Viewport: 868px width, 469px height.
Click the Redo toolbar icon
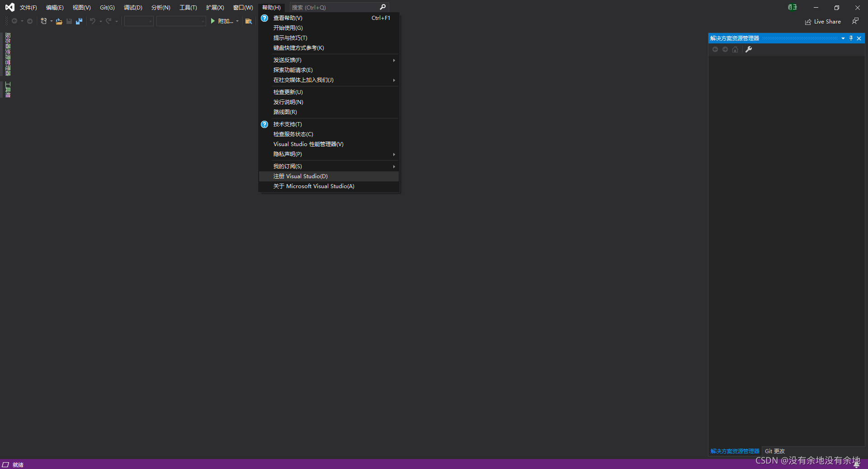108,21
